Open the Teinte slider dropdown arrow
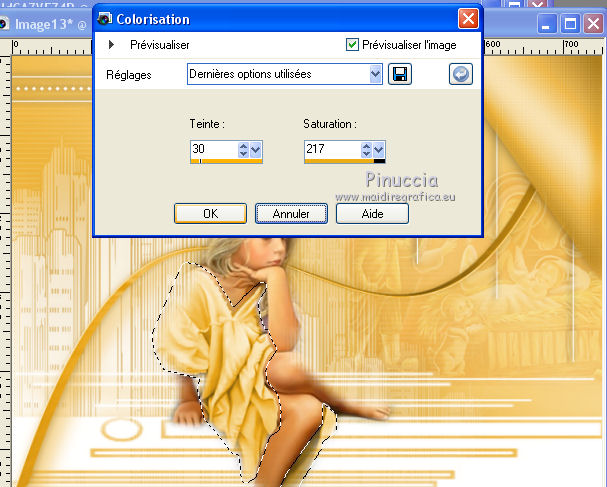 256,149
